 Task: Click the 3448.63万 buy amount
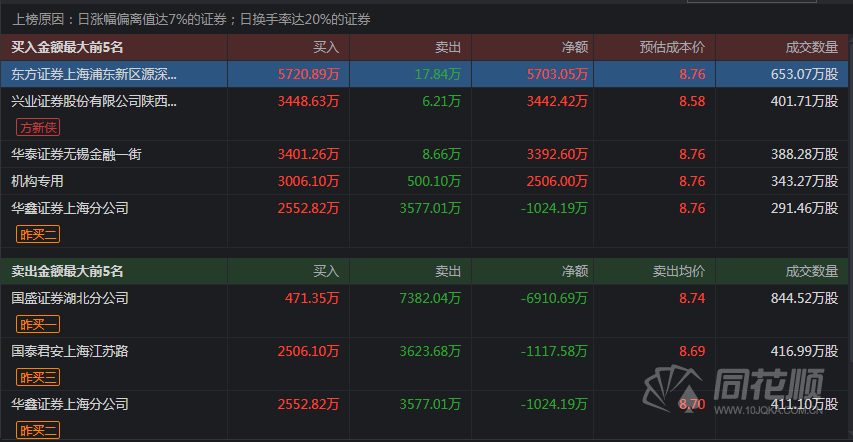(x=308, y=101)
